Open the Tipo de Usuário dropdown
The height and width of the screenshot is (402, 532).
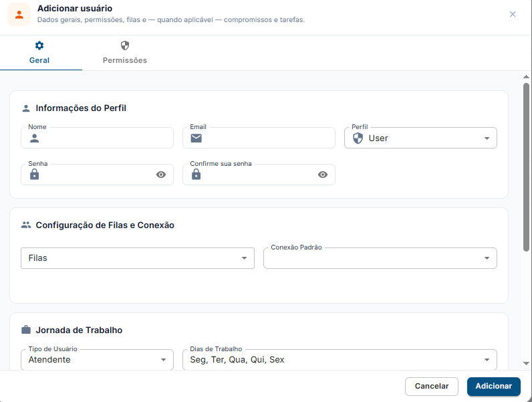pyautogui.click(x=97, y=360)
